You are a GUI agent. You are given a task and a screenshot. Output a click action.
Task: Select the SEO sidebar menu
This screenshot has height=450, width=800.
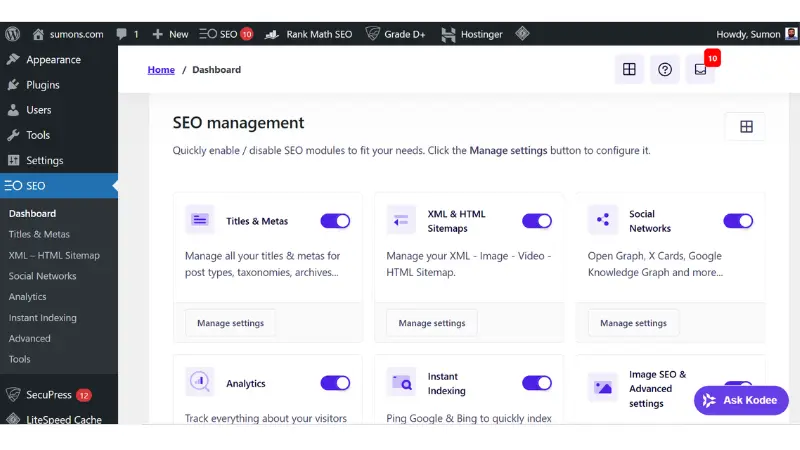pos(59,186)
